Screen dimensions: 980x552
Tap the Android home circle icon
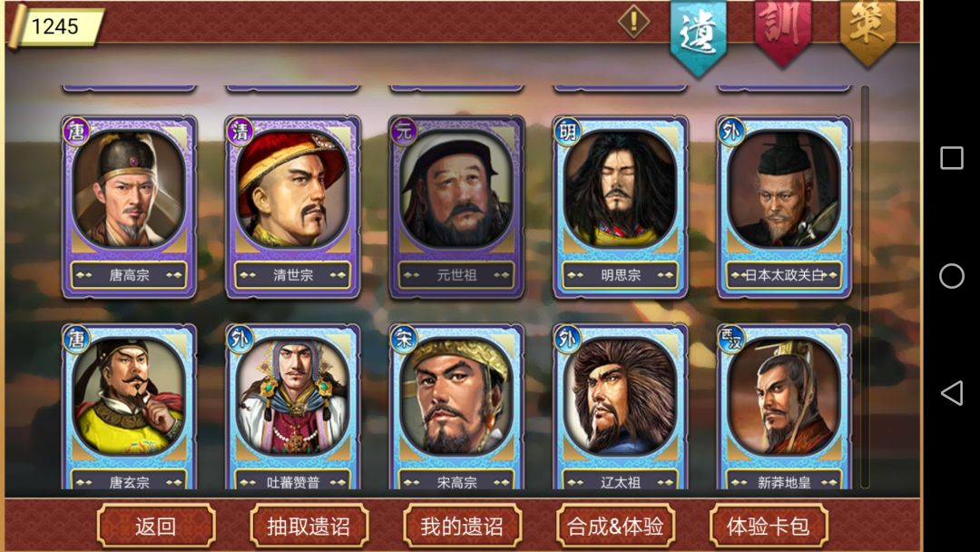tap(952, 276)
